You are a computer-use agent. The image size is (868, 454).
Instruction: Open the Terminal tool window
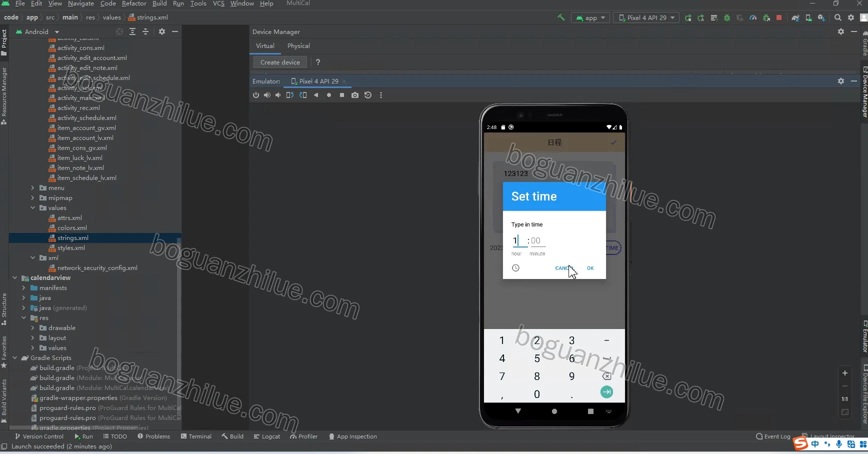coord(196,436)
